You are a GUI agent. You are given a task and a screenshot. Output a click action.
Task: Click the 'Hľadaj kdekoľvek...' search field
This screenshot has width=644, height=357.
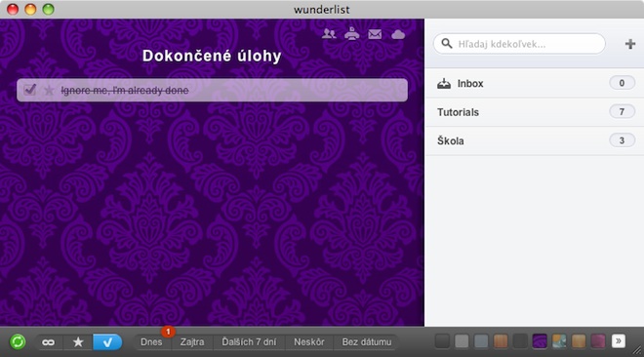click(519, 44)
